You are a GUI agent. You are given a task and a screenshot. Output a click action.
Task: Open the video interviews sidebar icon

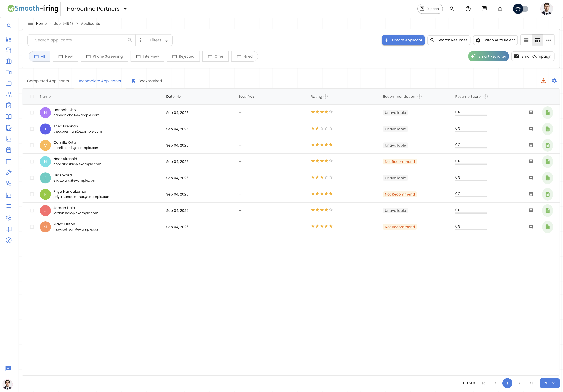[x=9, y=72]
